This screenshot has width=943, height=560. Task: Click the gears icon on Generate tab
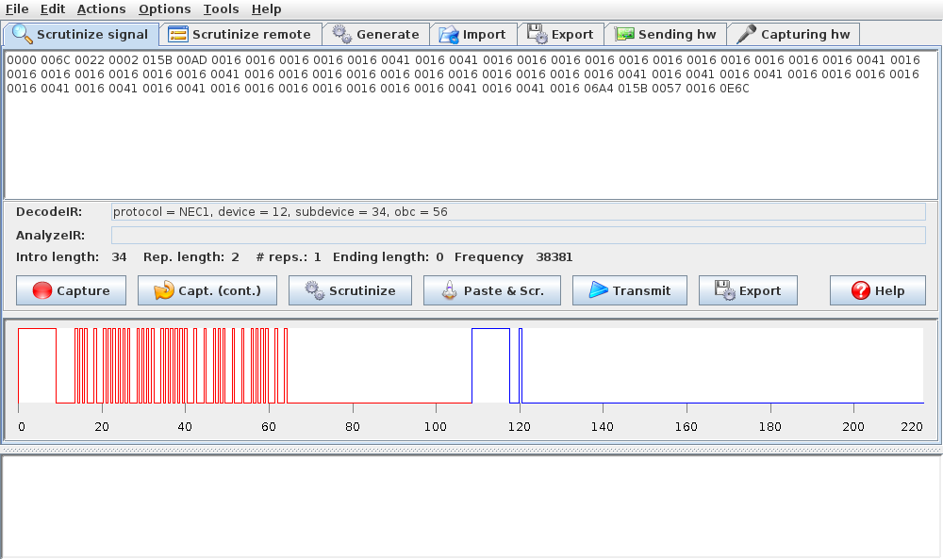coord(342,35)
